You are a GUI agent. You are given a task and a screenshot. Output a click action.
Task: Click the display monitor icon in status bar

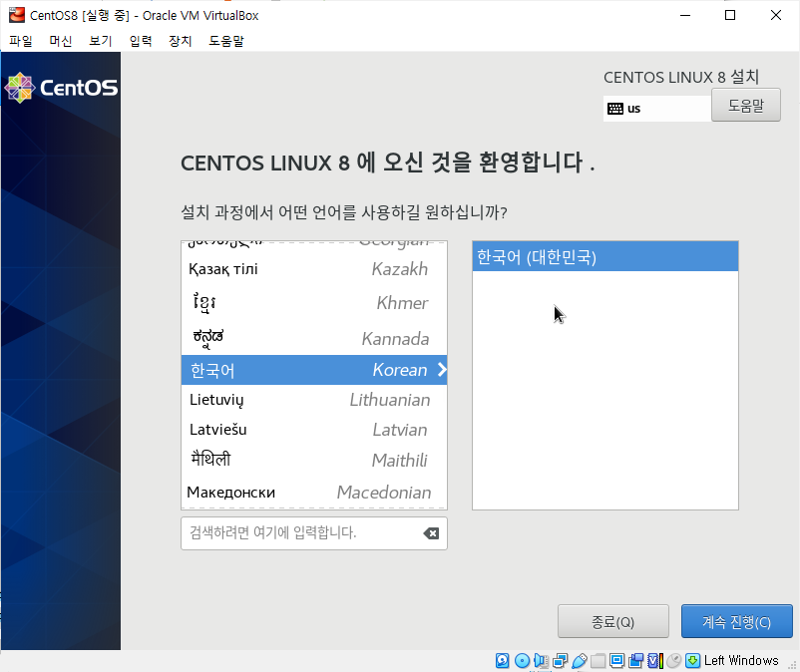616,661
